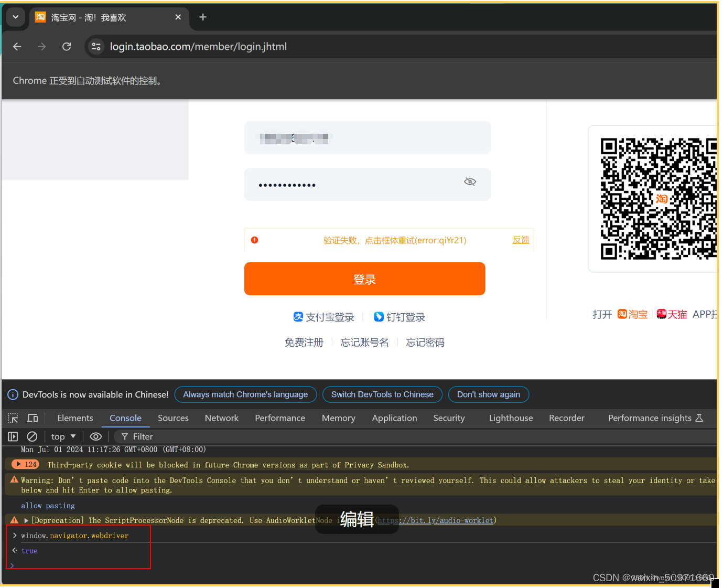Click the Tmall 天猫 icon
The height and width of the screenshot is (588, 723).
661,314
